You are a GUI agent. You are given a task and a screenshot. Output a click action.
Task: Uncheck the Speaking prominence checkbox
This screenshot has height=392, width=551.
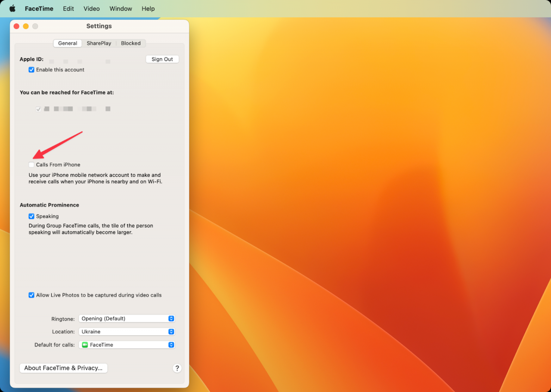pyautogui.click(x=31, y=216)
